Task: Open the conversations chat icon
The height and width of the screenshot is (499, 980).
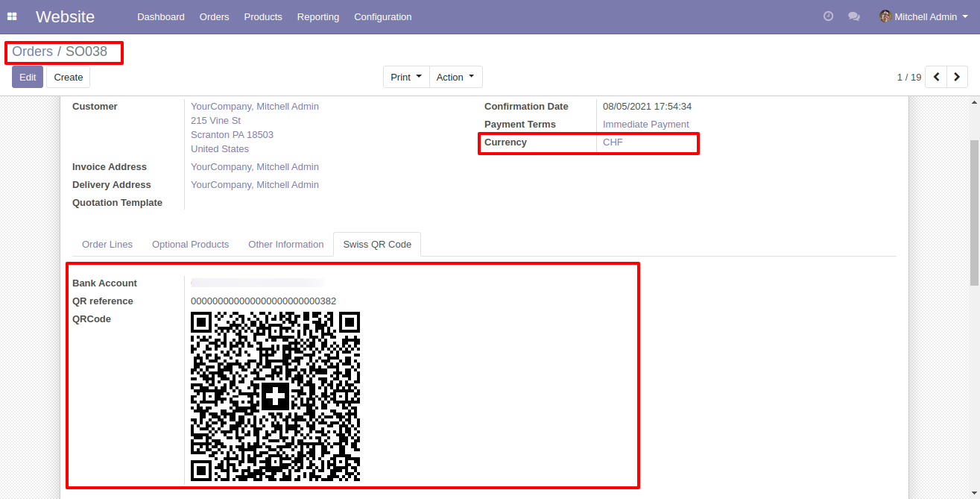Action: 854,16
